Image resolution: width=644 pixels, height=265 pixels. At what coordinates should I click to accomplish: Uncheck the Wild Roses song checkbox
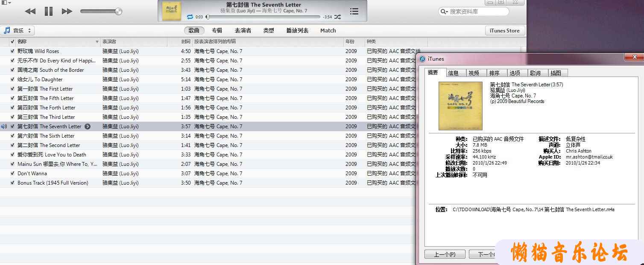coord(12,51)
